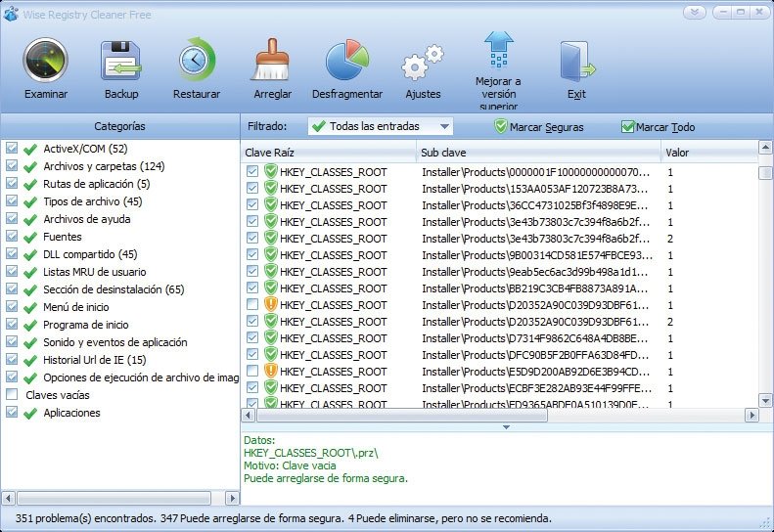Click the Exit door icon
Image resolution: width=774 pixels, height=532 pixels.
576,62
